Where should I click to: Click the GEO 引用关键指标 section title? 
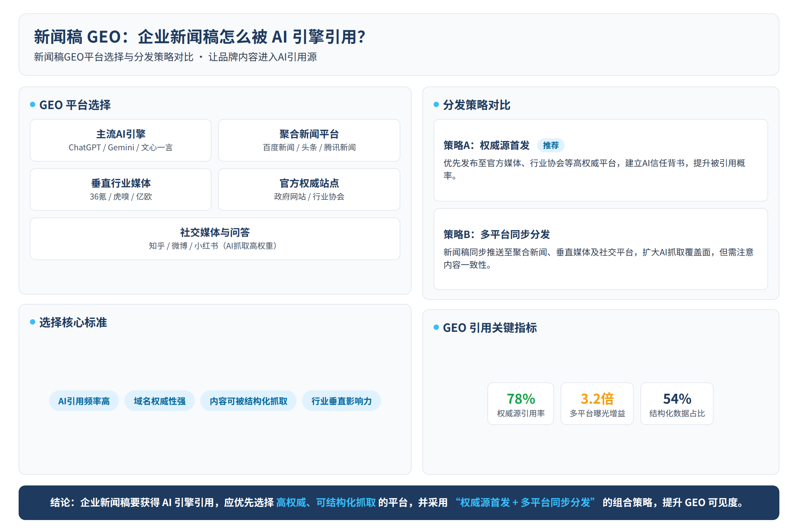click(489, 328)
